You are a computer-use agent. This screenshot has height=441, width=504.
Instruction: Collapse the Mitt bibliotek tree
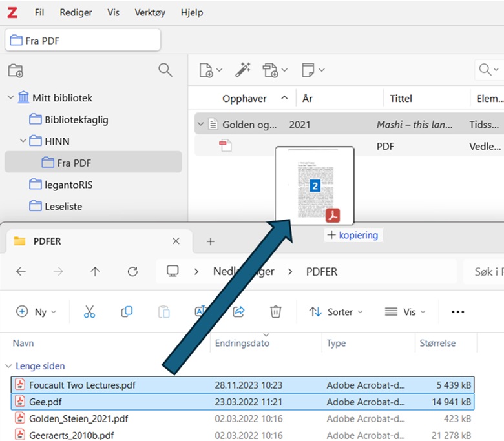pos(10,97)
